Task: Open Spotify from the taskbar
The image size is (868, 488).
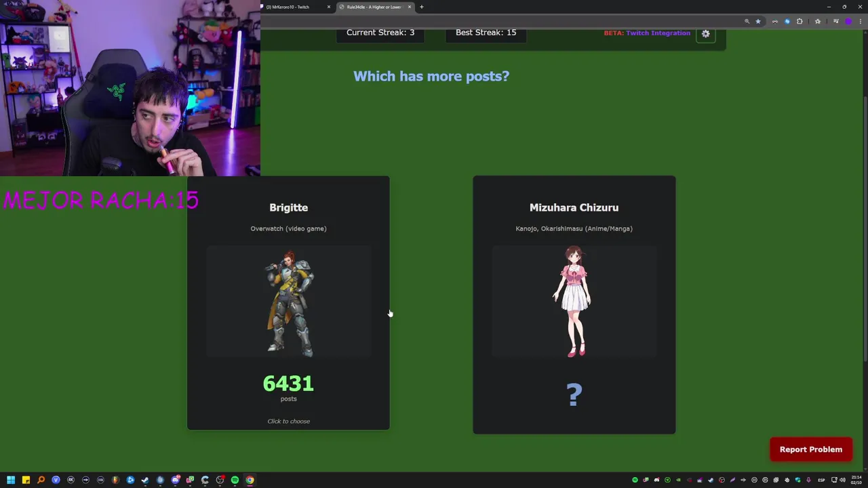Action: tap(235, 480)
